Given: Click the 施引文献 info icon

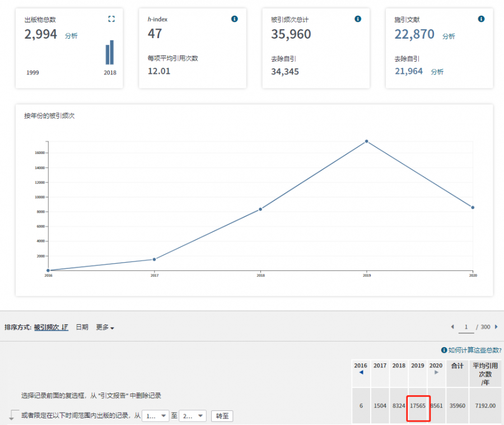Looking at the screenshot, I should (481, 19).
